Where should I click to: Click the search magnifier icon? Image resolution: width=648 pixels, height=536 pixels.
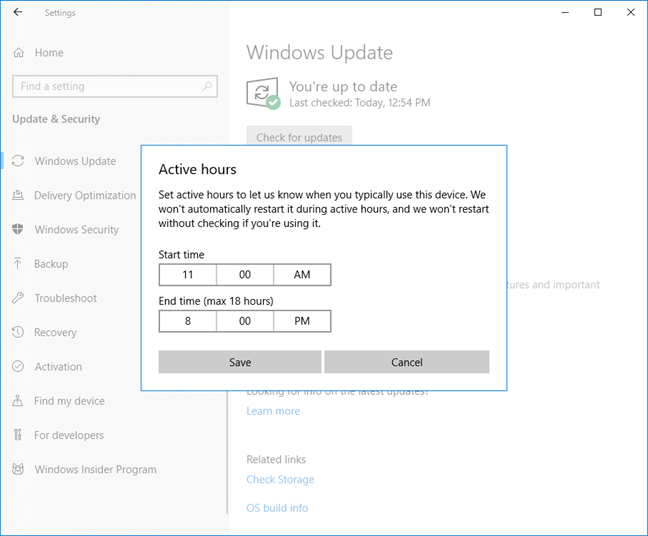pos(207,86)
